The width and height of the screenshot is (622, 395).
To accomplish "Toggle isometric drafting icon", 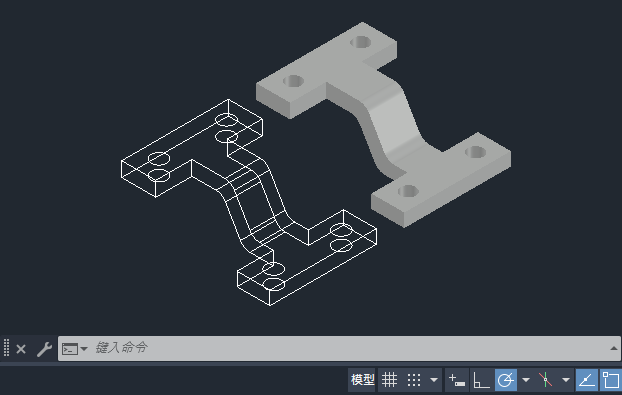I will coord(546,380).
